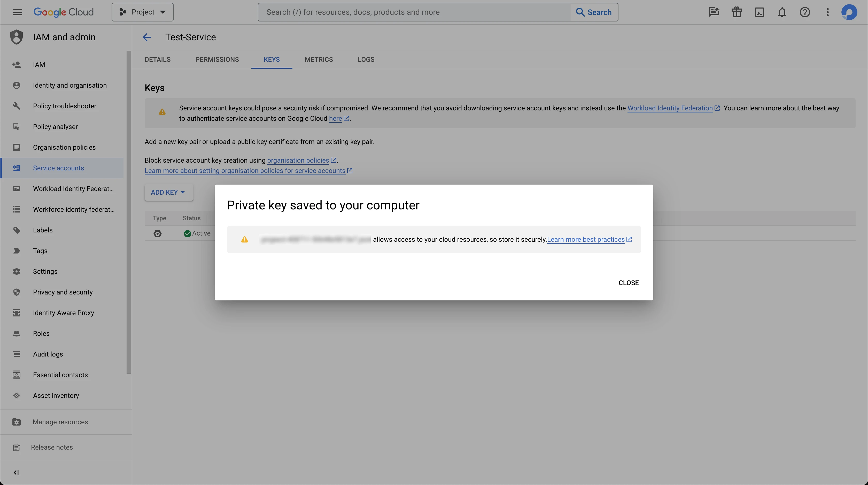Click the sidebar vertical scrollbar
The image size is (868, 485).
(x=129, y=213)
